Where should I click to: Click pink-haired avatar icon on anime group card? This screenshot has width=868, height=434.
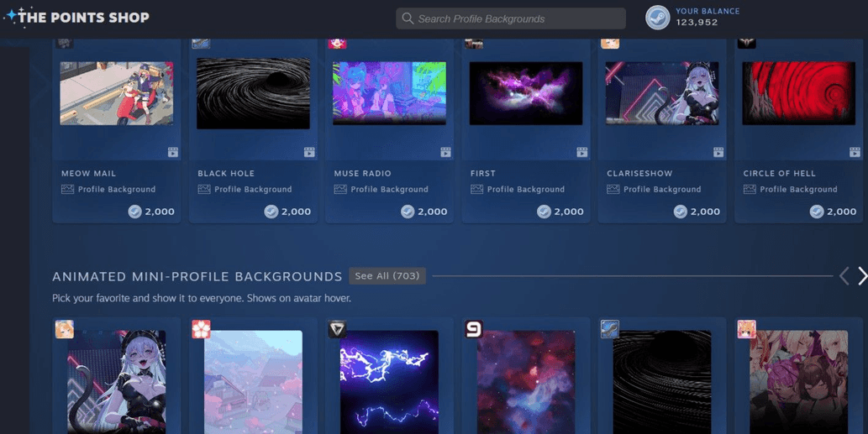pos(747,329)
